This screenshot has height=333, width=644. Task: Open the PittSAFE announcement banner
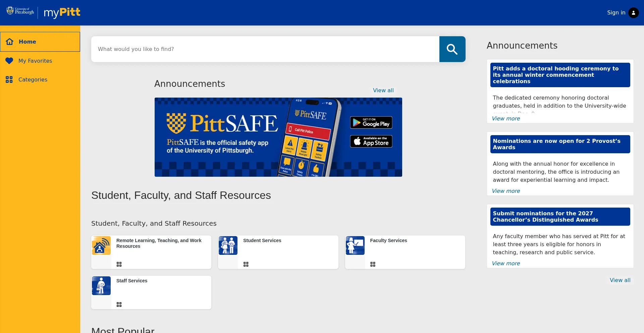click(278, 137)
